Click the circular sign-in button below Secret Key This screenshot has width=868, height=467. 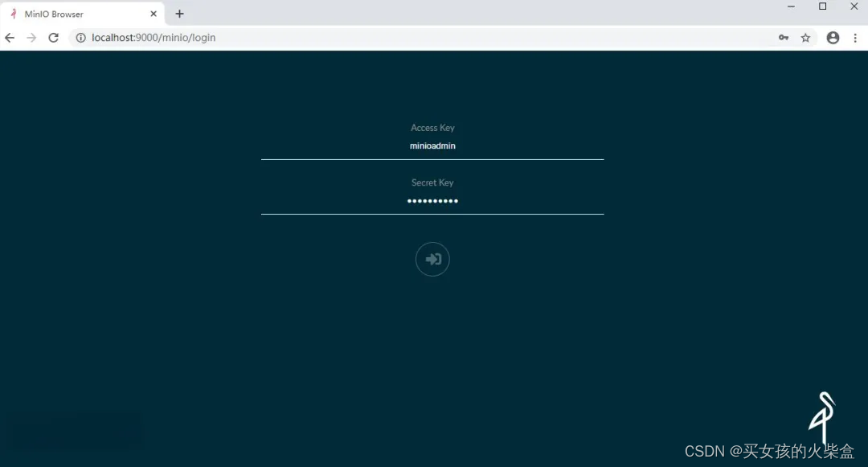(432, 259)
